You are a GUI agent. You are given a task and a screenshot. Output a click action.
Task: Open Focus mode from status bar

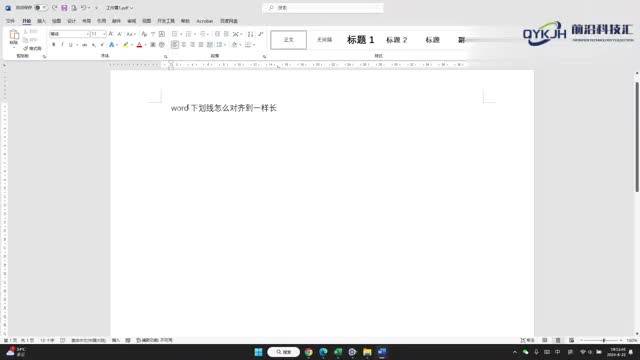[x=527, y=340]
